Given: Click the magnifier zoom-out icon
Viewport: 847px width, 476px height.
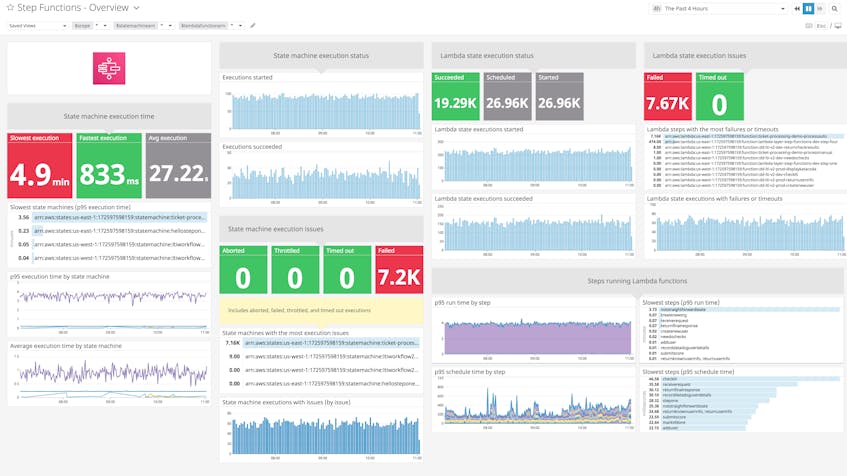Looking at the screenshot, I should tap(835, 9).
